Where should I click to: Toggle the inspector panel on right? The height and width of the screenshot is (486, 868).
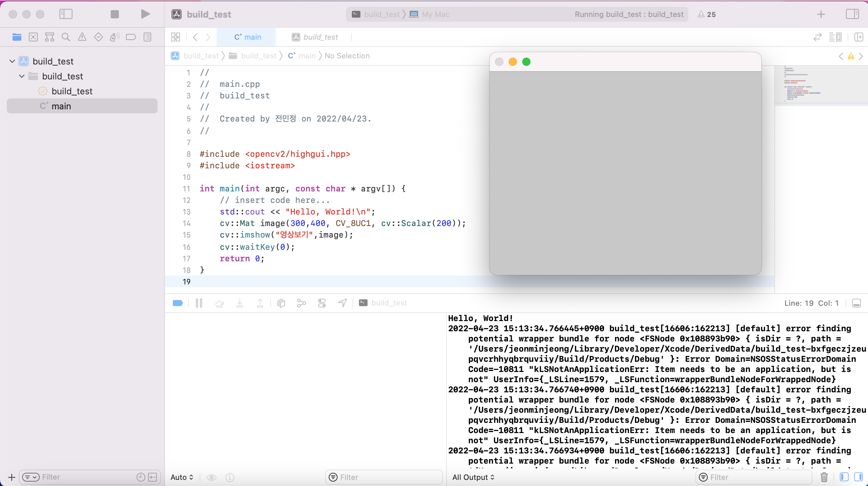pyautogui.click(x=852, y=14)
